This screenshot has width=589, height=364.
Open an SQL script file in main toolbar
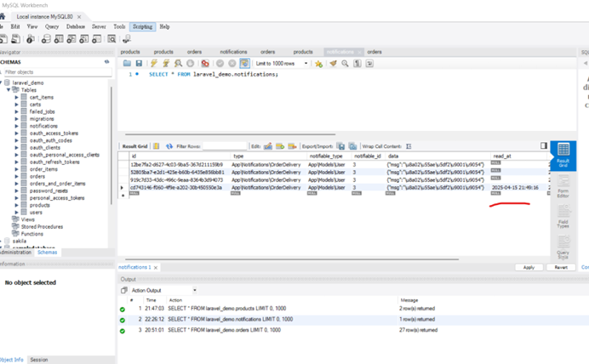pos(16,38)
